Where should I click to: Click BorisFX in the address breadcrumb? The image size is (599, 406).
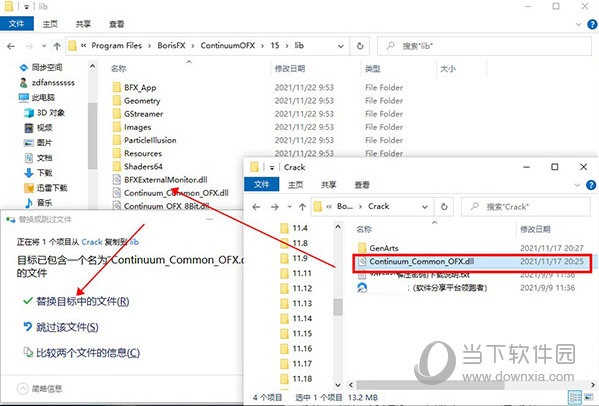(x=171, y=45)
